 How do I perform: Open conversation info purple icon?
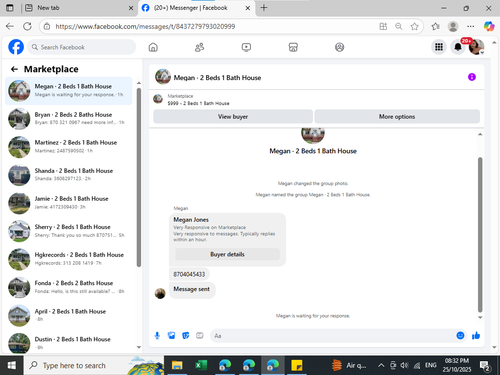coord(472,77)
